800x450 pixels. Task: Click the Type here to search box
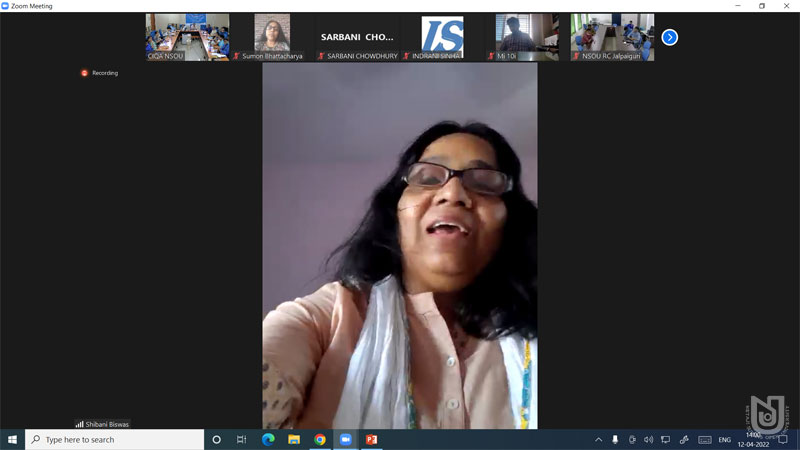114,439
